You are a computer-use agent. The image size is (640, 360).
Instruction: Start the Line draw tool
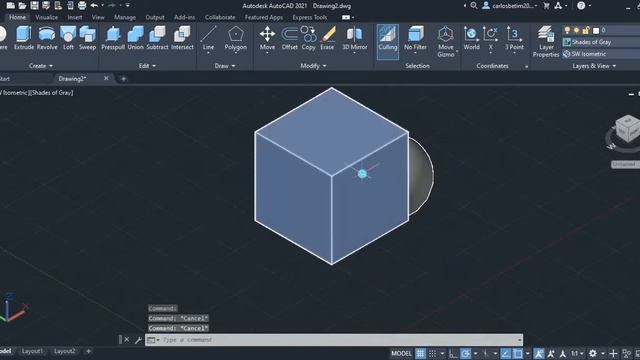[x=208, y=39]
